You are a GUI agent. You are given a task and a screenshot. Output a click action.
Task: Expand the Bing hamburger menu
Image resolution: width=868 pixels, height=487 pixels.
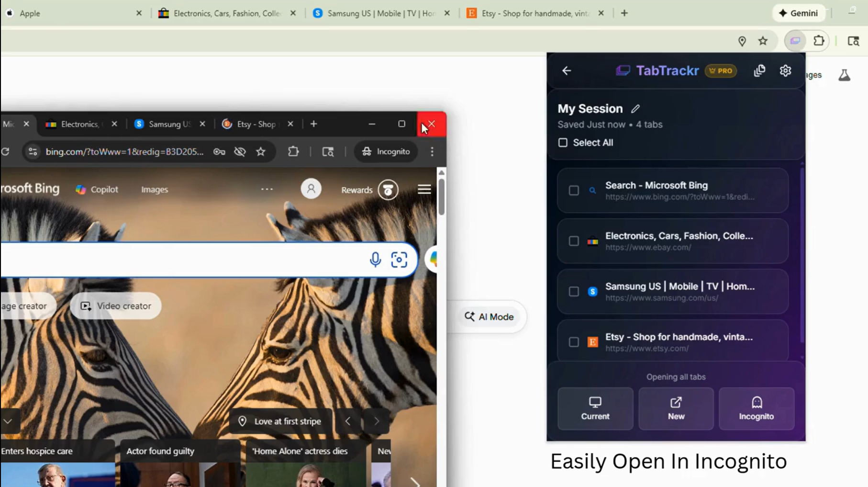[424, 189]
